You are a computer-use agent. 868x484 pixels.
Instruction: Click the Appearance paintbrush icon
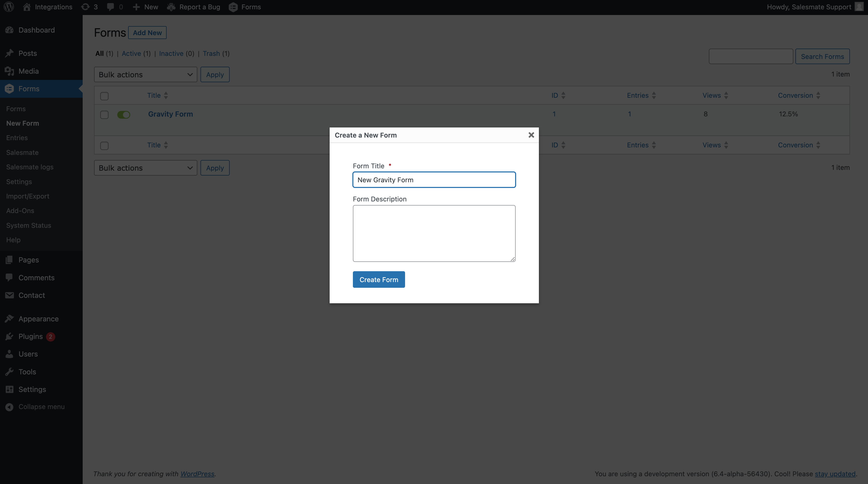tap(10, 319)
